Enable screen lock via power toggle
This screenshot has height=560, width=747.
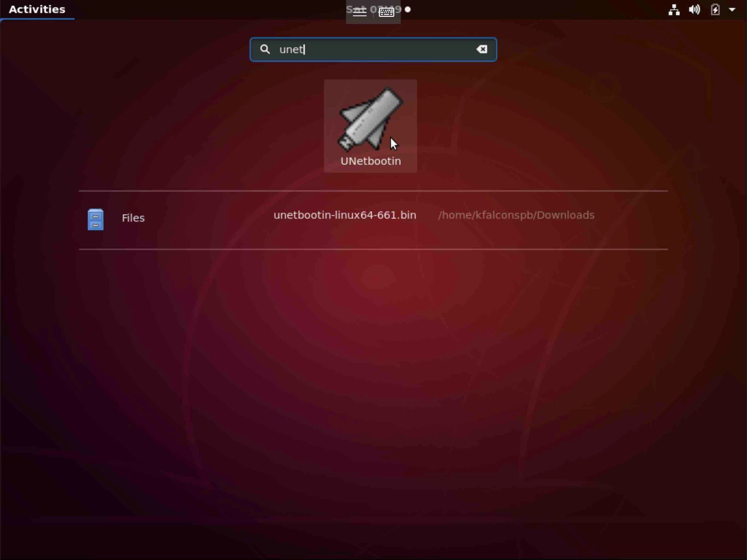(732, 9)
